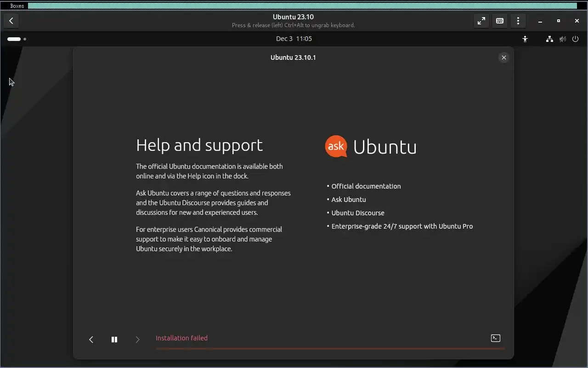This screenshot has width=588, height=368.
Task: Go to previous slide in installer
Action: click(91, 339)
